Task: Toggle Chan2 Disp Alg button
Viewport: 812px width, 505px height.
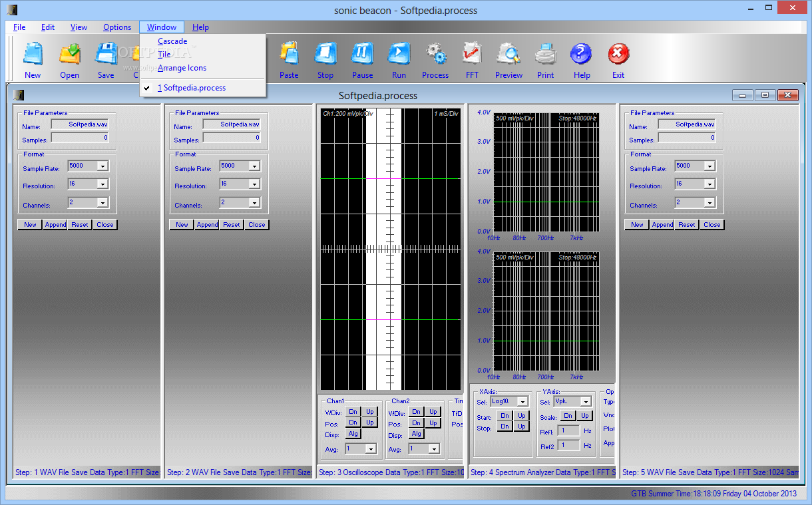Action: (416, 434)
